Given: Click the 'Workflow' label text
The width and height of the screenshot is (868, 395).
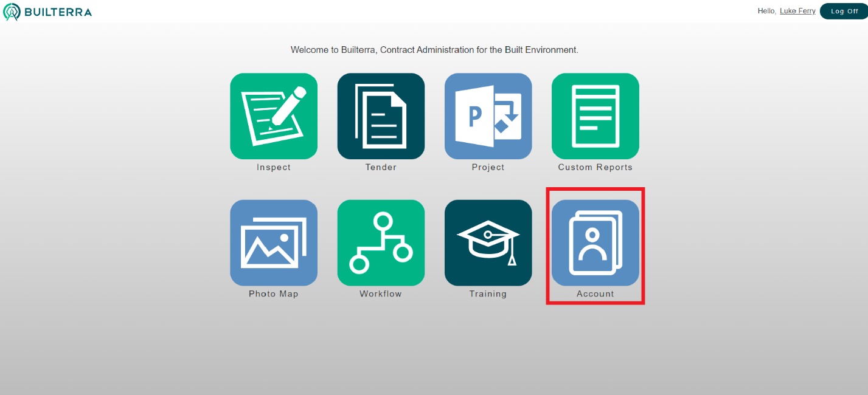Looking at the screenshot, I should tap(381, 294).
